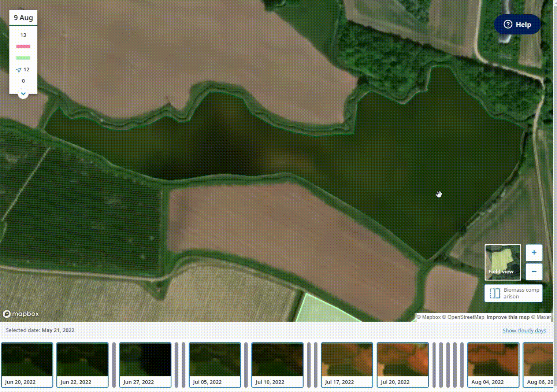Click the green legend color bar

[23, 58]
